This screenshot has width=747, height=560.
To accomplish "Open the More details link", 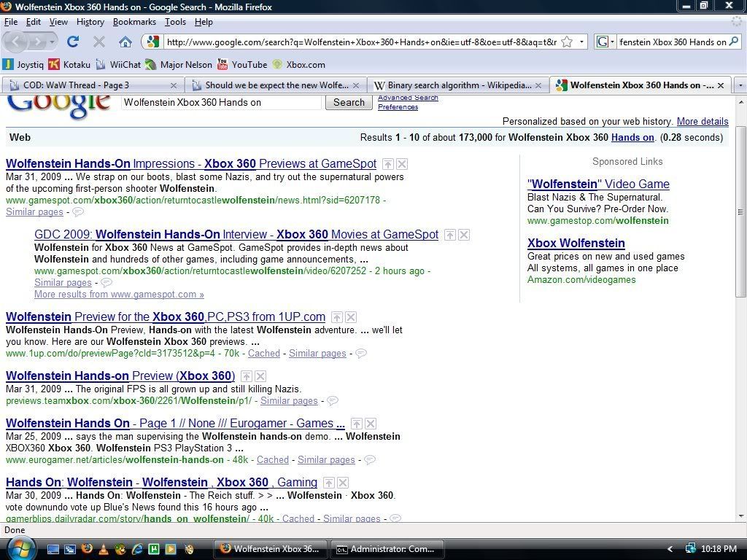I will [703, 122].
